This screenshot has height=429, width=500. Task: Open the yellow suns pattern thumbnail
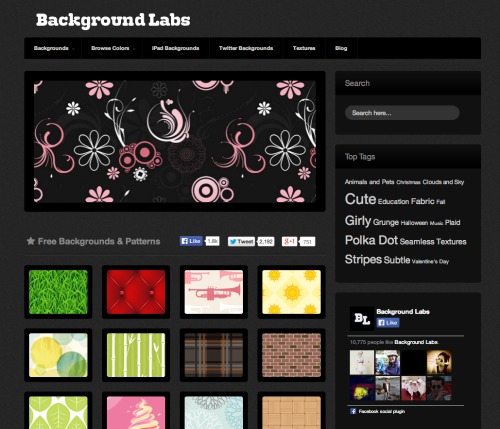(x=291, y=292)
